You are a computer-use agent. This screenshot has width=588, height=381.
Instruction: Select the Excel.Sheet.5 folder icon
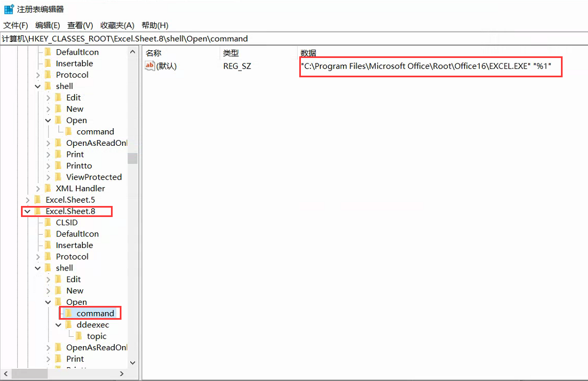click(38, 200)
